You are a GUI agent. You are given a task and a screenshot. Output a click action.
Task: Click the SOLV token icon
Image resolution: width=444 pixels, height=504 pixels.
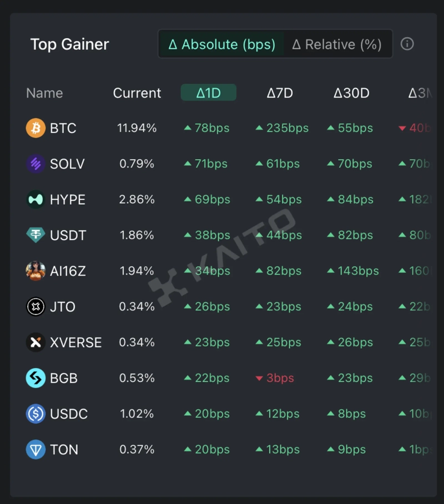(x=36, y=164)
